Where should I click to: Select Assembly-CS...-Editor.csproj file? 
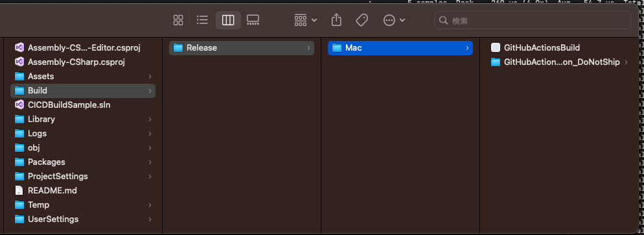pos(82,48)
